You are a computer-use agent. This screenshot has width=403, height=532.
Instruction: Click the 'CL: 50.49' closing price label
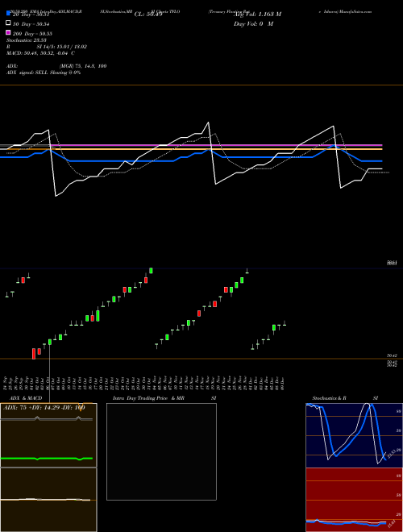click(148, 15)
